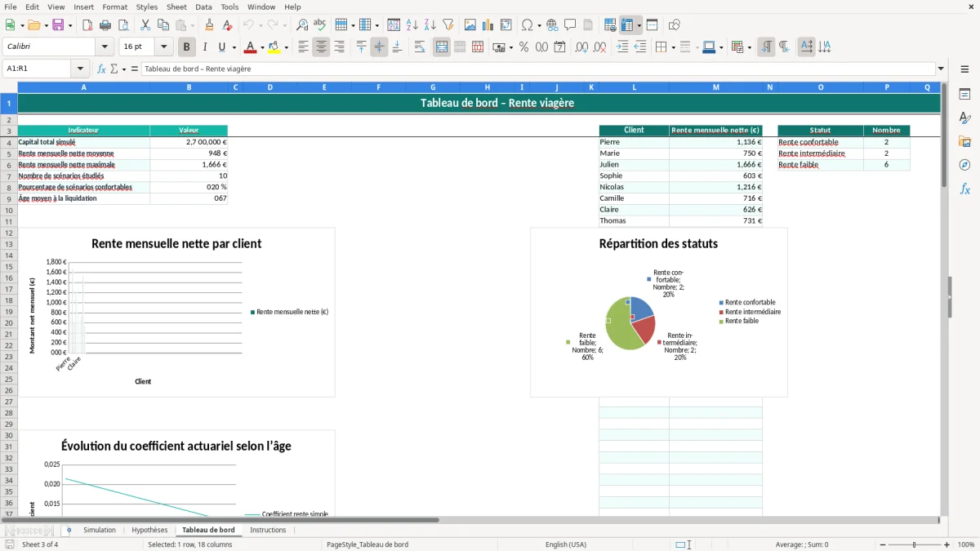Open the File menu
980x551 pixels.
tap(10, 7)
